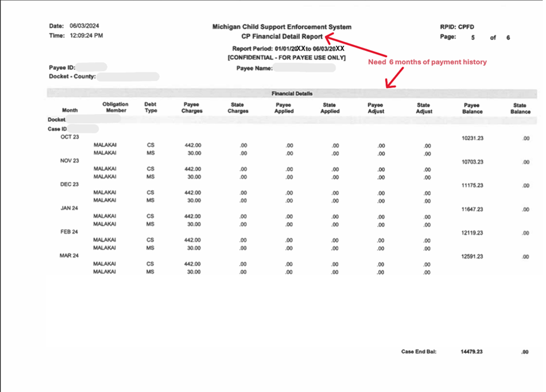Click the payee balance 12591.23

coord(472,256)
